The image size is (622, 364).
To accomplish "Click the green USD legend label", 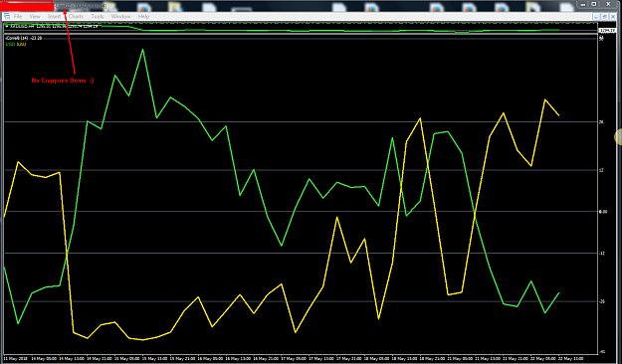I will pos(10,44).
